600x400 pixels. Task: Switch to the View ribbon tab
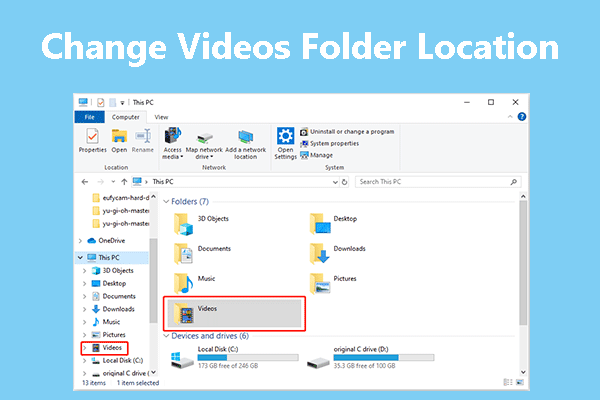162,116
